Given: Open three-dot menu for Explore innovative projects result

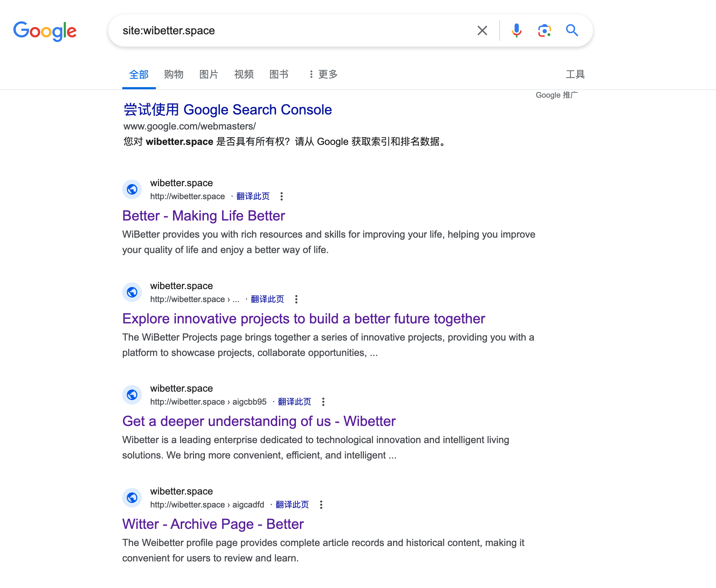Looking at the screenshot, I should click(x=296, y=299).
